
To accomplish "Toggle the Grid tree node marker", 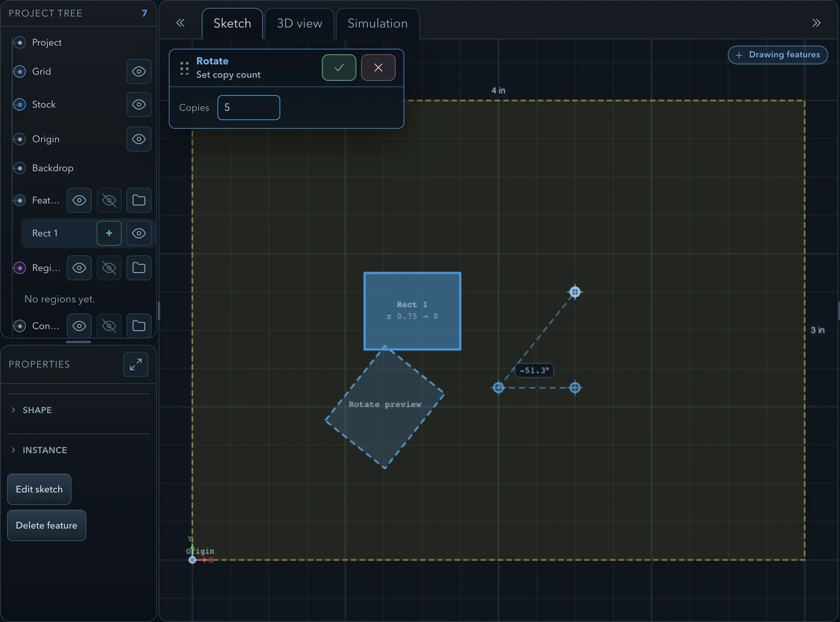I will [20, 71].
